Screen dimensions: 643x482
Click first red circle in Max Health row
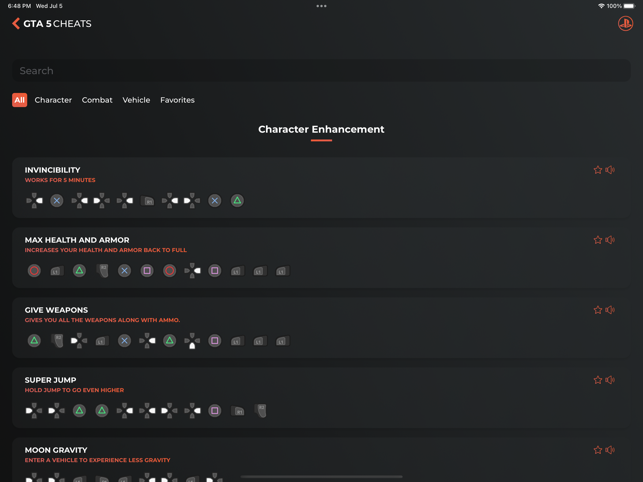pyautogui.click(x=34, y=271)
